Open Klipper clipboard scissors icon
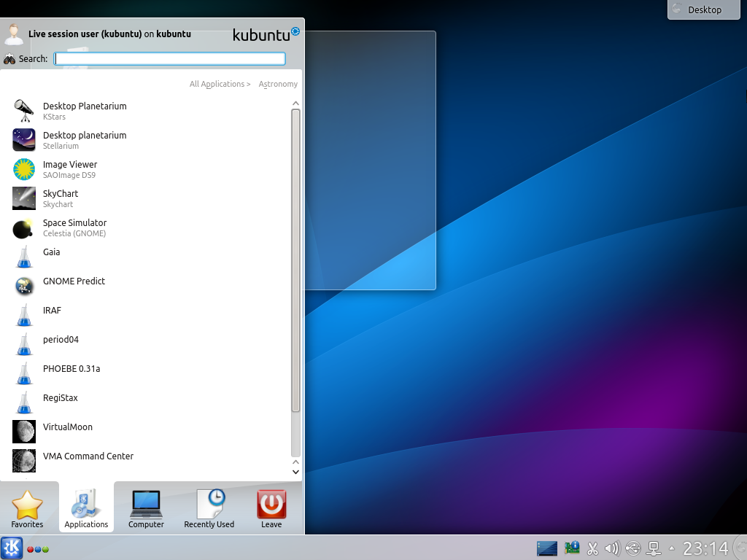This screenshot has height=560, width=747. (592, 548)
